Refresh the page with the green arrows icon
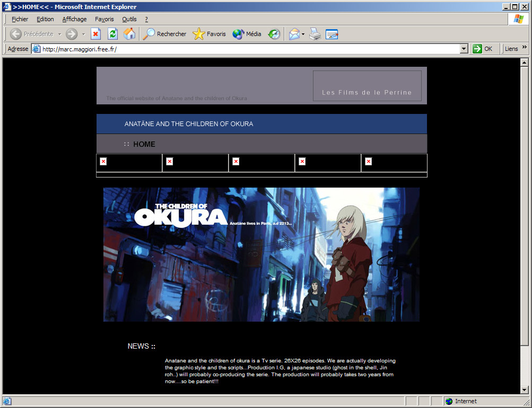This screenshot has width=532, height=408. (x=112, y=34)
